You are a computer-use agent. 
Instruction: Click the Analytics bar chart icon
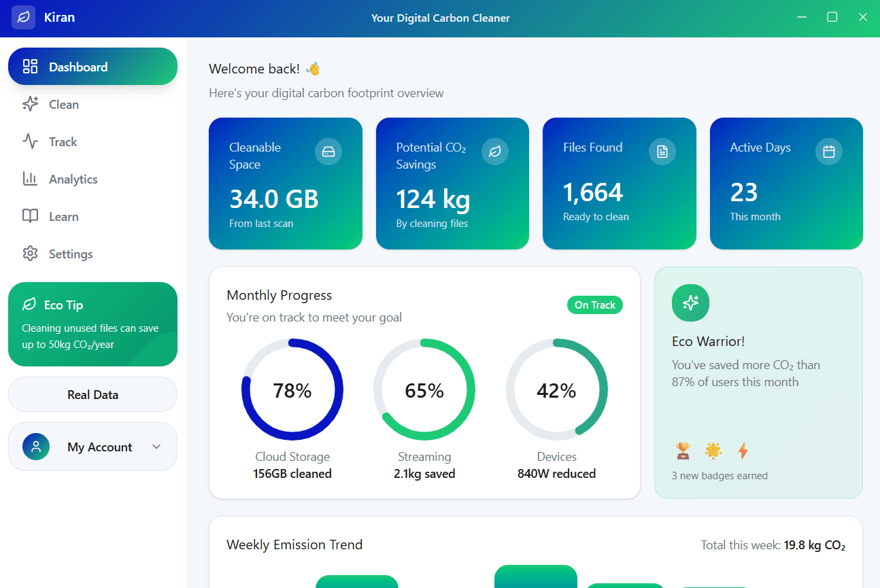pos(30,179)
